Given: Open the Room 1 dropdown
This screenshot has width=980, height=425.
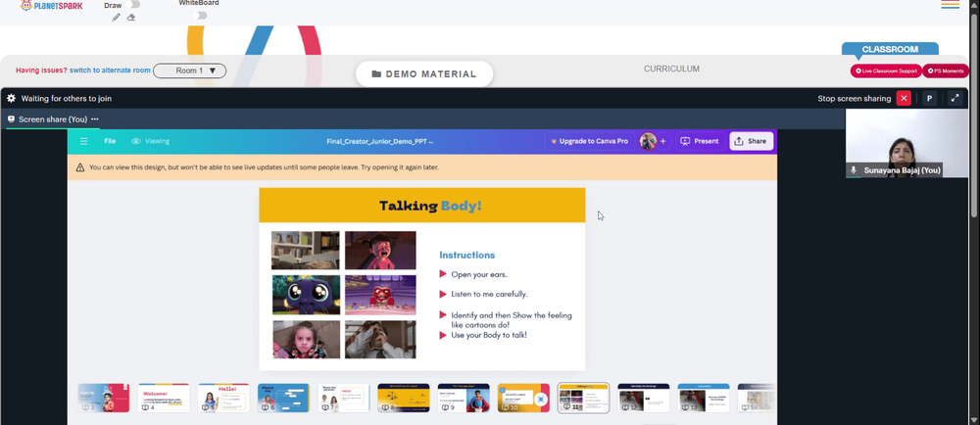Looking at the screenshot, I should coord(189,71).
